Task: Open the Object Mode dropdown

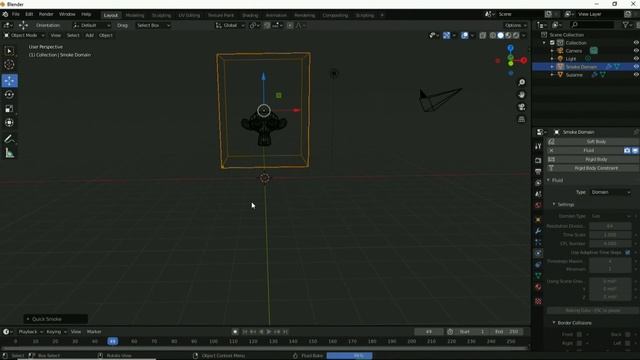Action: (x=24, y=36)
